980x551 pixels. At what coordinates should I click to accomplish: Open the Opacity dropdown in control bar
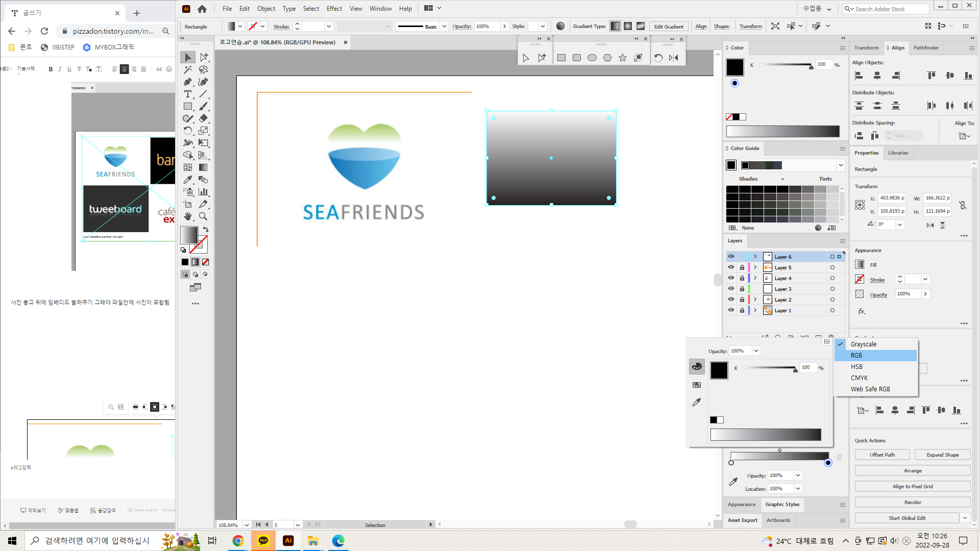tap(504, 27)
